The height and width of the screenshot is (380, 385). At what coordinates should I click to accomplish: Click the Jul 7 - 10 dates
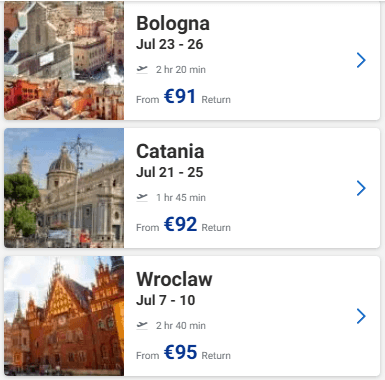coord(166,300)
